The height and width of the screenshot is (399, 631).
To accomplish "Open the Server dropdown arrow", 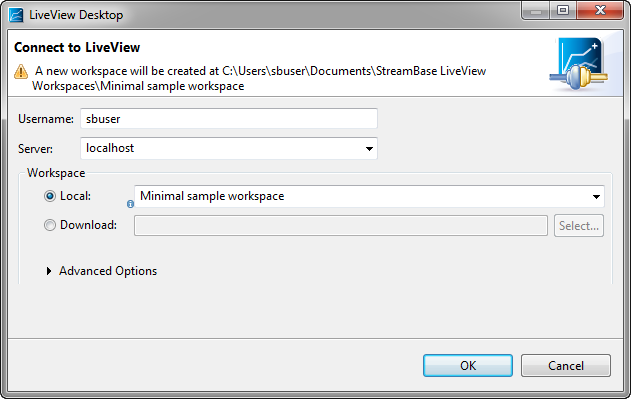I will (x=369, y=149).
